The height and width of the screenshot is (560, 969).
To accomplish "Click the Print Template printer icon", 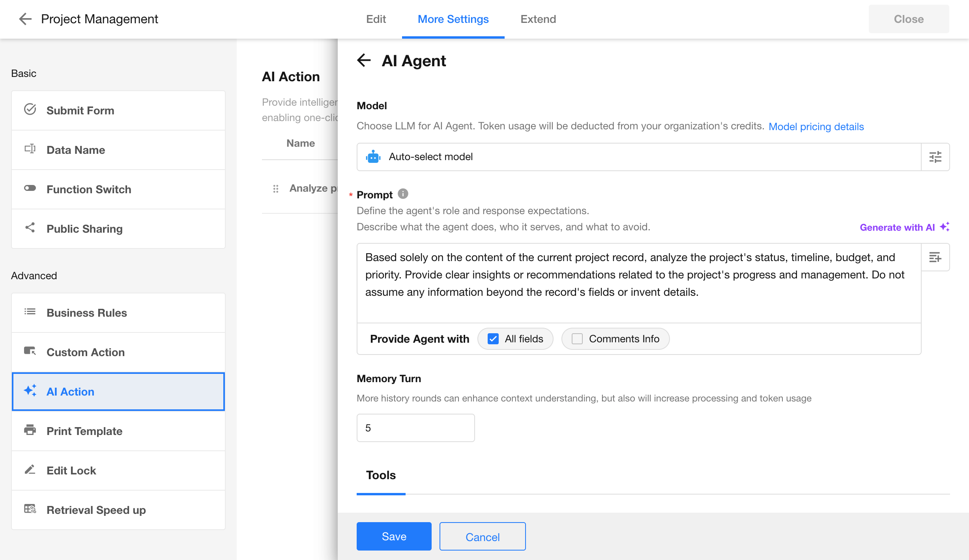I will [30, 430].
